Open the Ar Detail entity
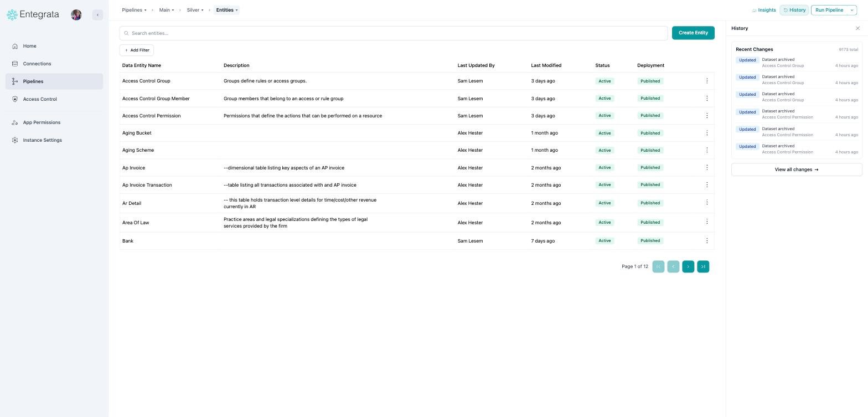Image resolution: width=868 pixels, height=417 pixels. [132, 203]
